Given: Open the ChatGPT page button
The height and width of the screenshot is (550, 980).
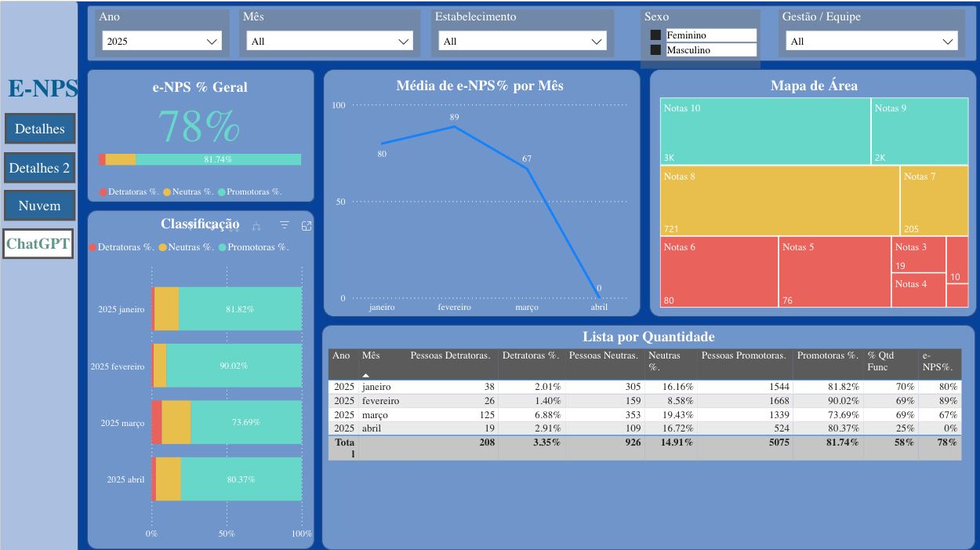Looking at the screenshot, I should [x=38, y=244].
